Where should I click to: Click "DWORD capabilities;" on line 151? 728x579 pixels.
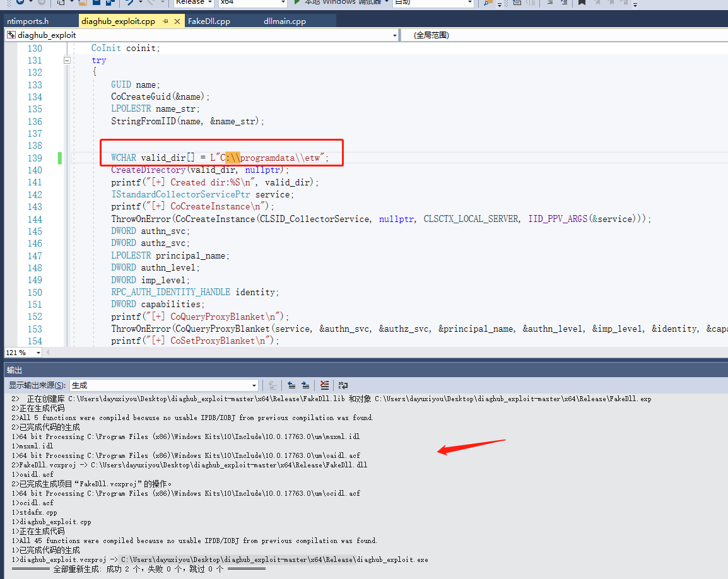coord(157,304)
